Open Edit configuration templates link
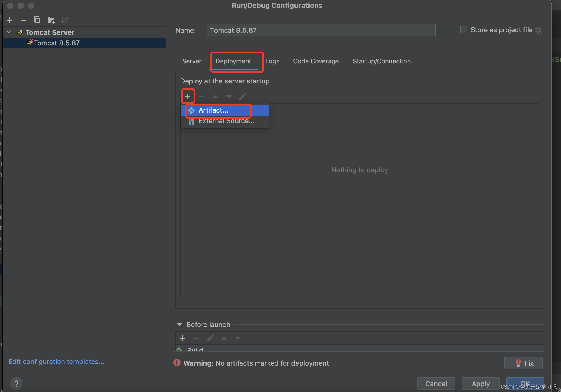 pos(56,362)
